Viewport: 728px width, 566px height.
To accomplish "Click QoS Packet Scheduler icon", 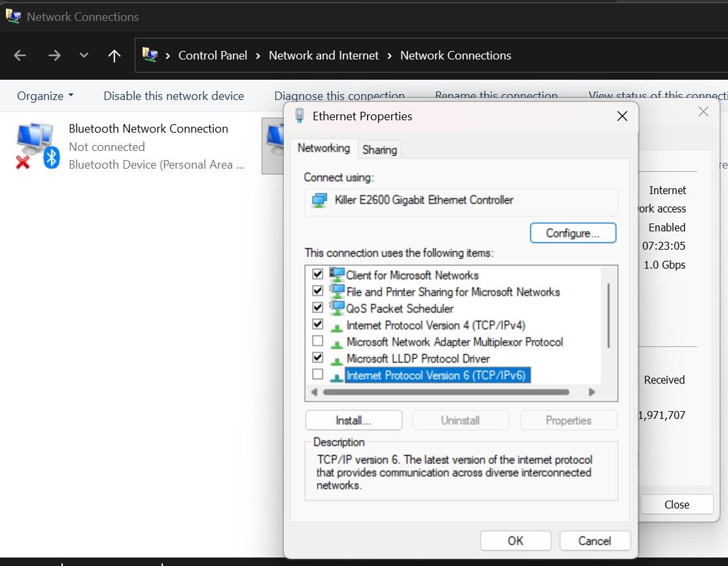I will pyautogui.click(x=337, y=308).
